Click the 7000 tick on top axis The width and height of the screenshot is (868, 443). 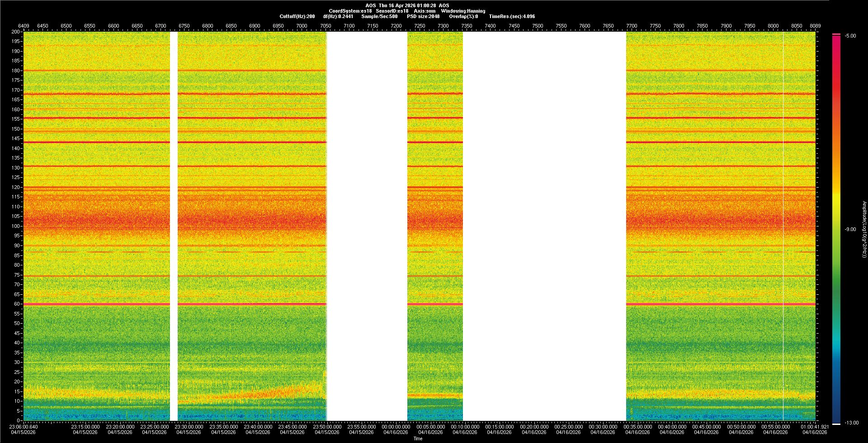point(302,26)
